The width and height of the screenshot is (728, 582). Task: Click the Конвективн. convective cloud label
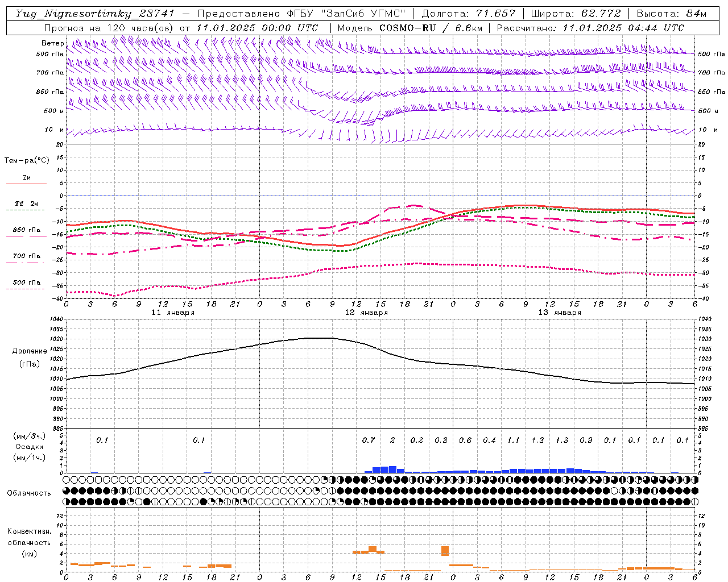29,531
